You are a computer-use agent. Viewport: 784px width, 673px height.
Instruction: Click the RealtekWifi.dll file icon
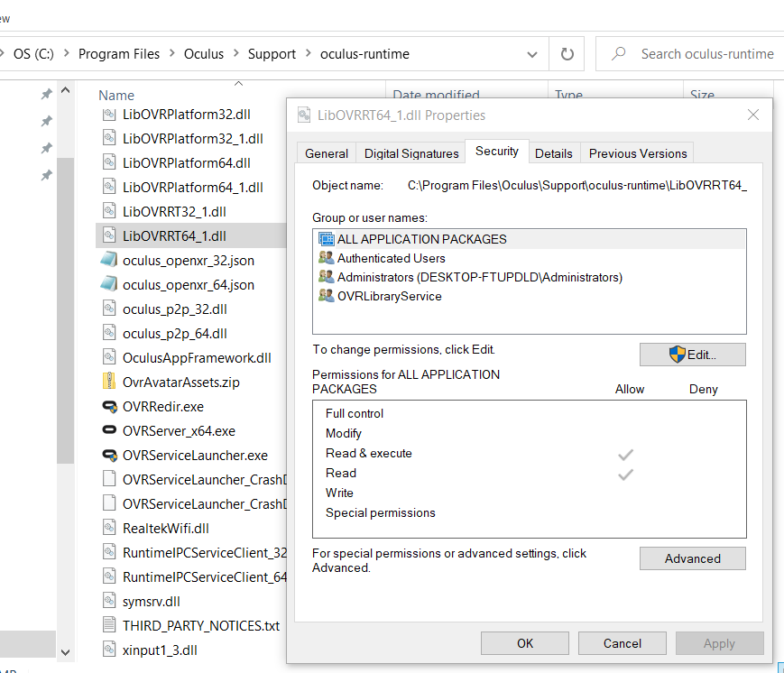pos(109,528)
